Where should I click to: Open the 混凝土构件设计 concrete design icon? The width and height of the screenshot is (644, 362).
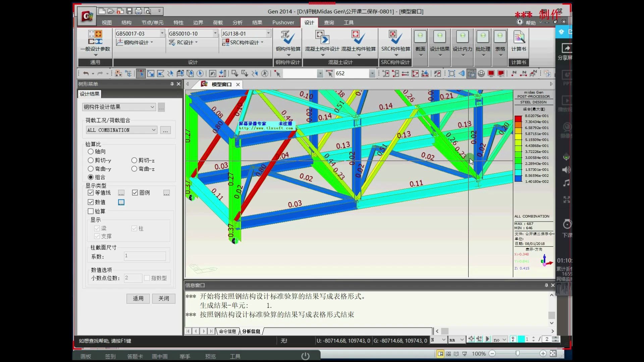click(x=322, y=38)
